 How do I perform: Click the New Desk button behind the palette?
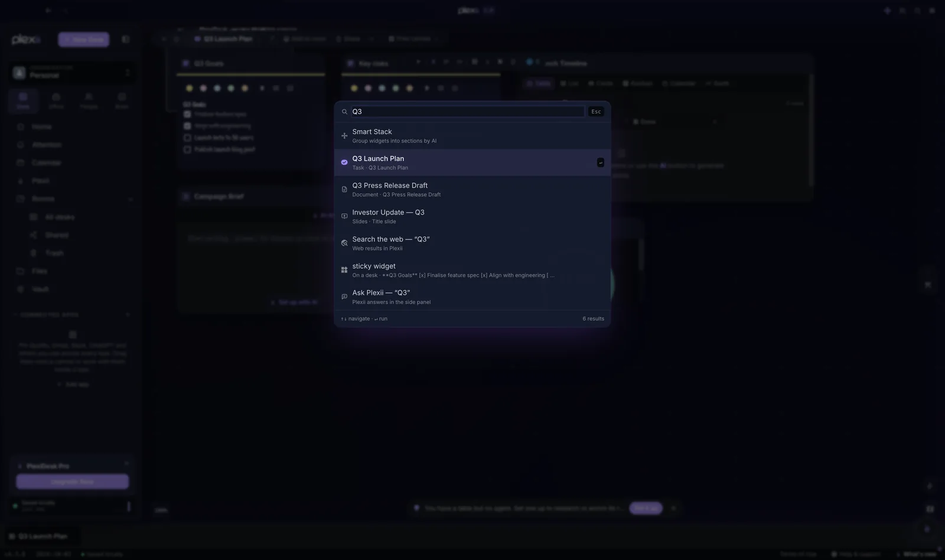[x=83, y=40]
